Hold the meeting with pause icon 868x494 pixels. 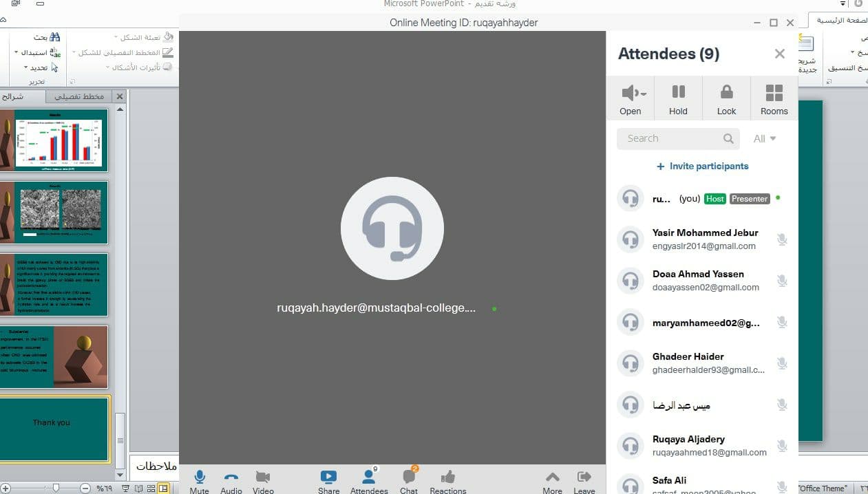click(x=678, y=99)
